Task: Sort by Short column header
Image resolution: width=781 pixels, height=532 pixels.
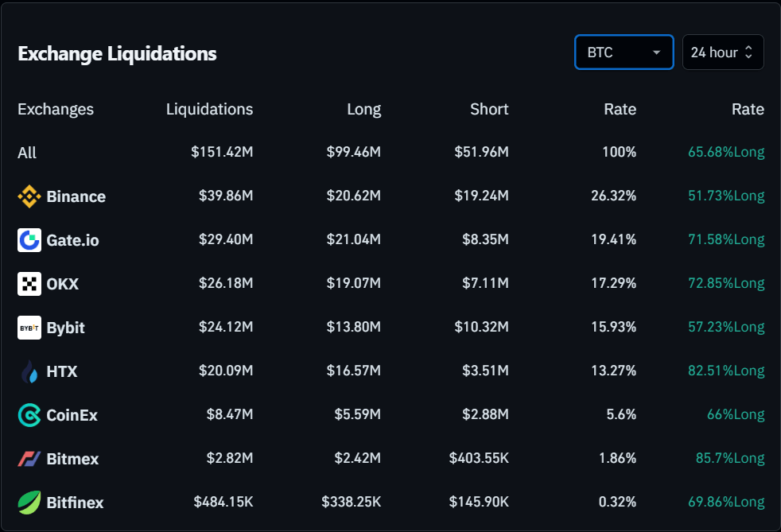Action: click(x=488, y=110)
